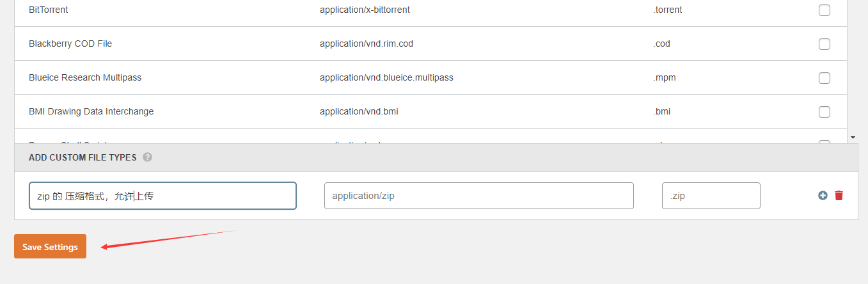The image size is (868, 284).
Task: Click the application/x-bittorrent MIME type text
Action: [x=365, y=10]
